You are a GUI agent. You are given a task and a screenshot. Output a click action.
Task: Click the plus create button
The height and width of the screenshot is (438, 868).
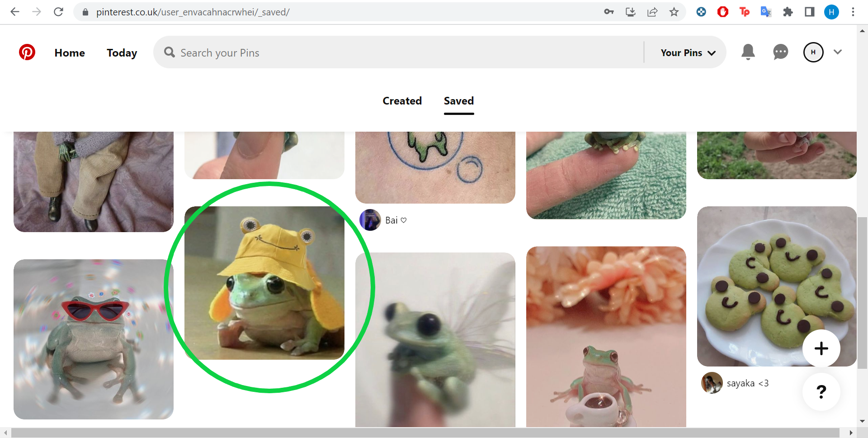(x=821, y=348)
